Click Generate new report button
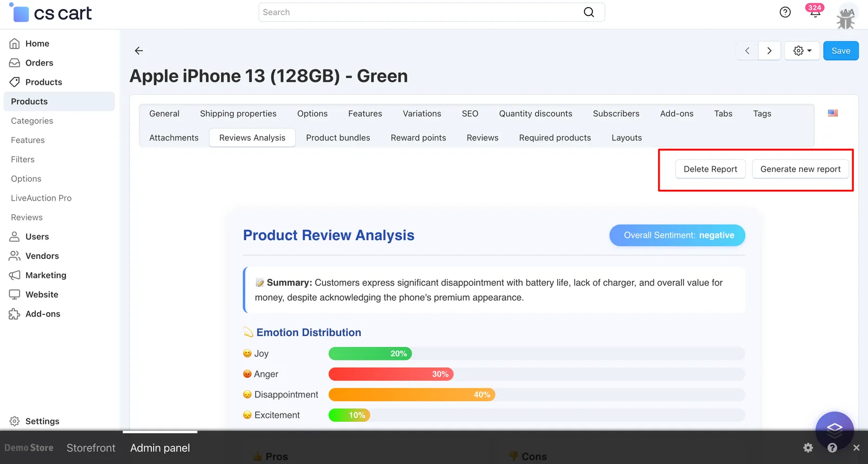868x464 pixels. (800, 169)
